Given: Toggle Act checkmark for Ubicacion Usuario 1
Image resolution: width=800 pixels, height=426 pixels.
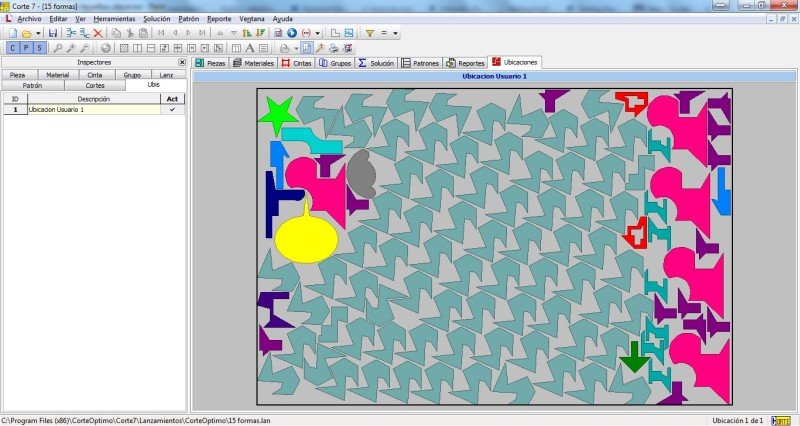Looking at the screenshot, I should [172, 109].
